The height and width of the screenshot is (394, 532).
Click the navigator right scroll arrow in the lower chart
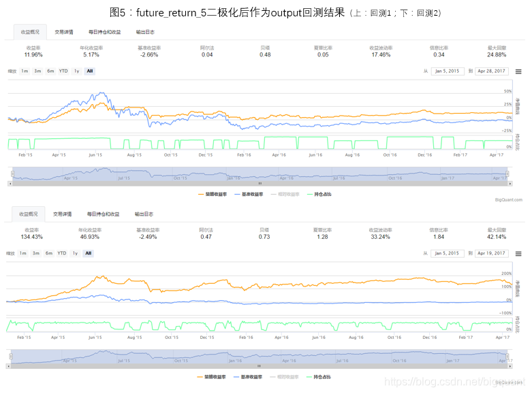510,366
